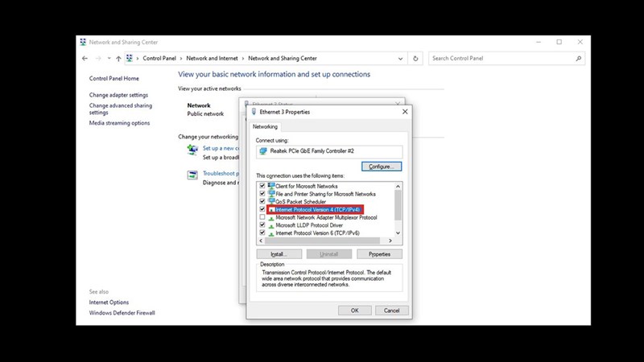Screen dimensions: 644x362
Task: Select Network and Sharing Center breadcrumb
Action: 283,58
